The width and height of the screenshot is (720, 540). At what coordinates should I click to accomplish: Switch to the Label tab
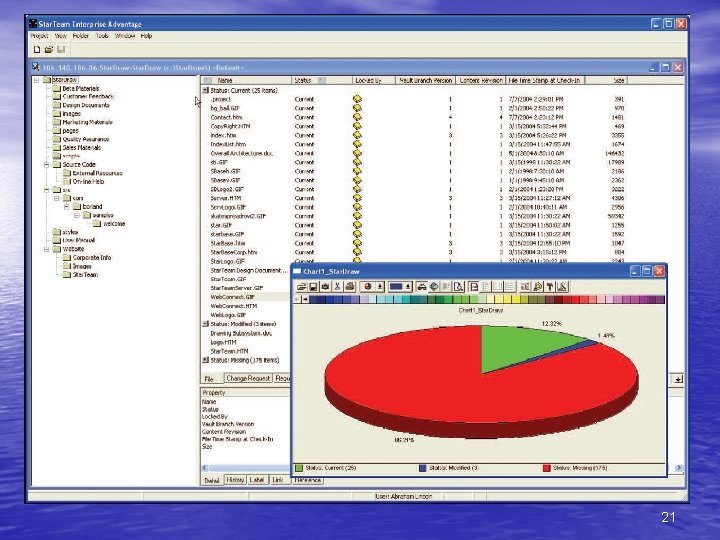click(x=257, y=479)
